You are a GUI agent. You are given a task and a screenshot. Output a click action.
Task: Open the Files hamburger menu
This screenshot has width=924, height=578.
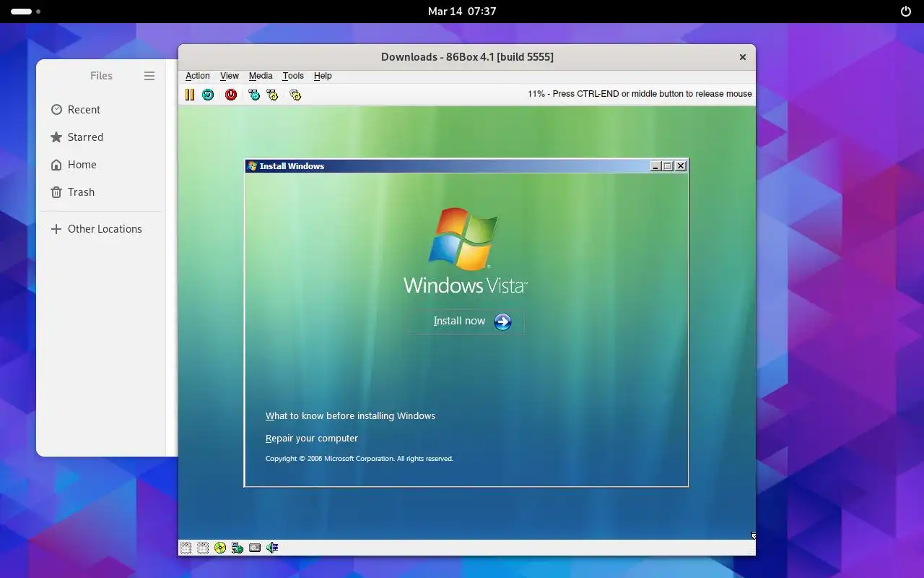click(149, 76)
